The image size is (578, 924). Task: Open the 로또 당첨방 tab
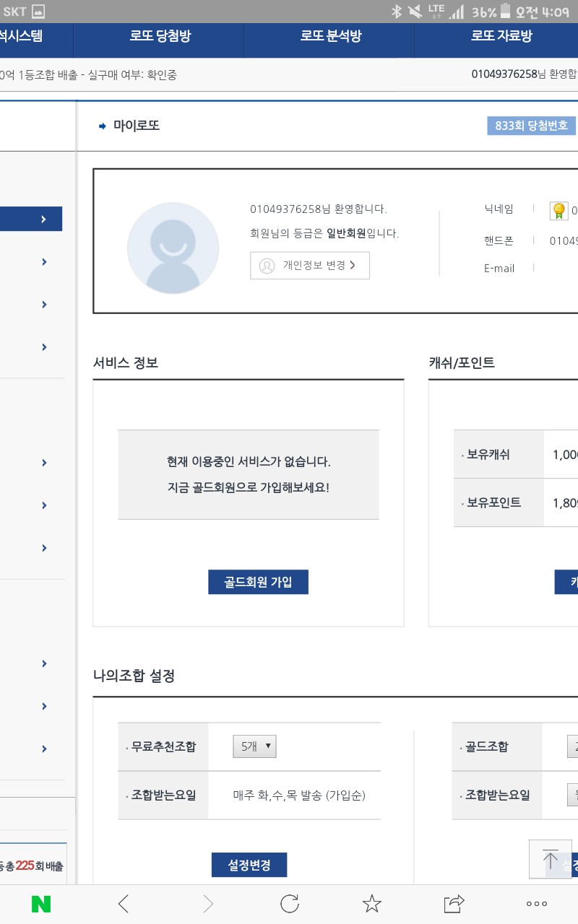click(160, 36)
